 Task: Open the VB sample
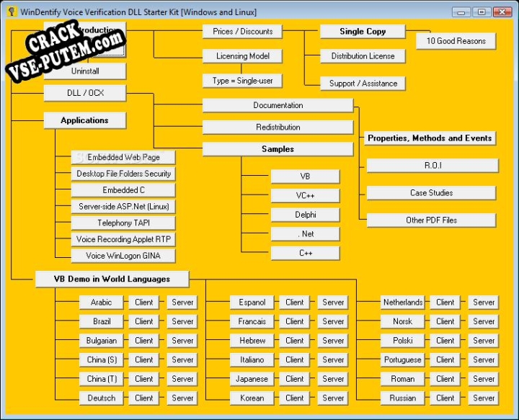(x=305, y=177)
